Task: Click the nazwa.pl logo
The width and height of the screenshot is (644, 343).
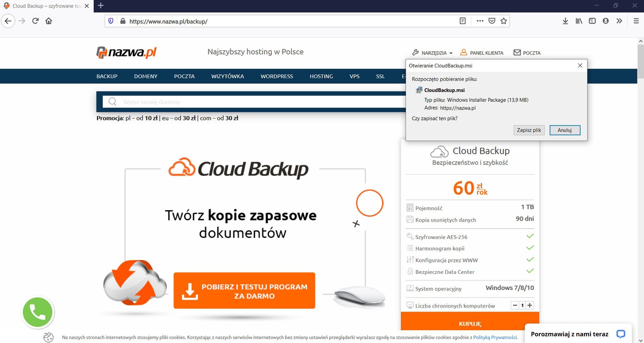Action: 126,52
